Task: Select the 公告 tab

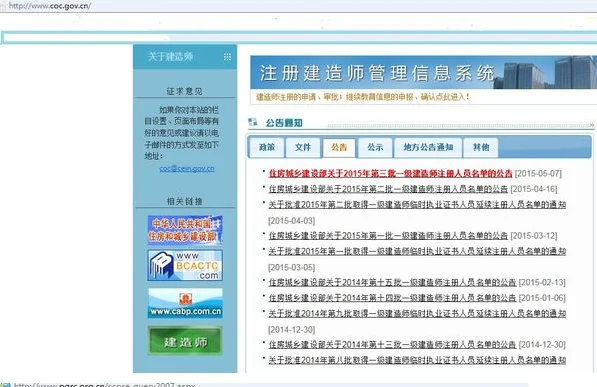Action: coord(339,147)
